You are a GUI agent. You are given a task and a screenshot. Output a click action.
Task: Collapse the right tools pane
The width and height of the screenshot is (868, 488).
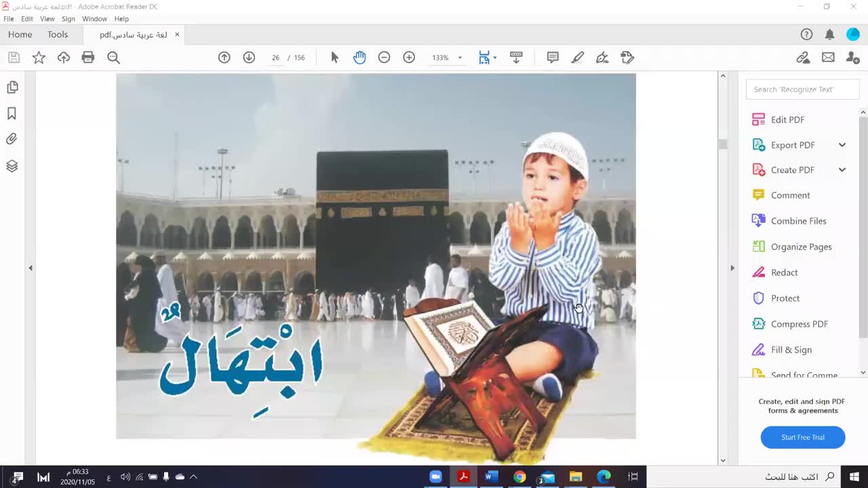click(x=732, y=268)
